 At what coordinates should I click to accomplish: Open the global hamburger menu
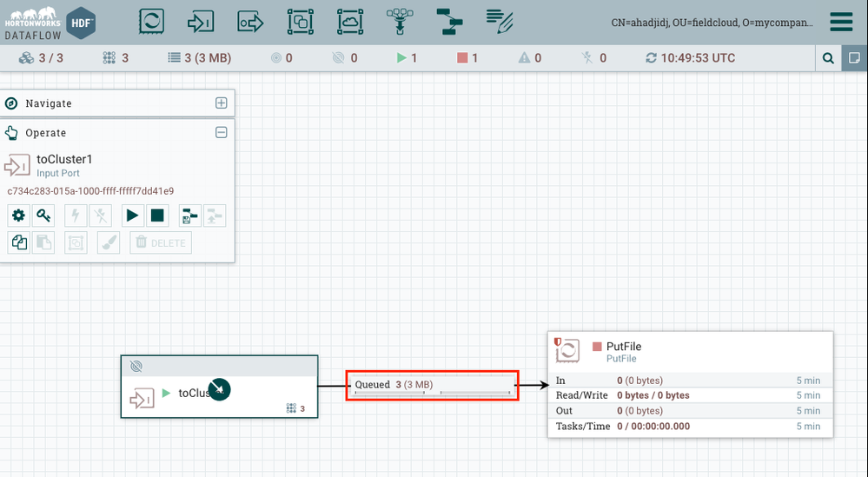tap(841, 22)
